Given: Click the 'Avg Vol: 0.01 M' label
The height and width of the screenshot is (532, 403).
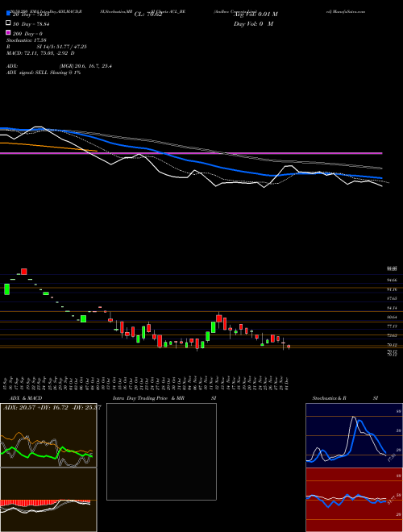Looking at the screenshot, I should click(256, 15).
